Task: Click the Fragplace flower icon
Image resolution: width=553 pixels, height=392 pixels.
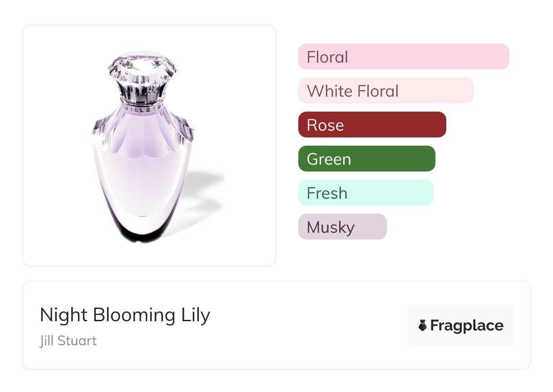Action: [x=423, y=325]
